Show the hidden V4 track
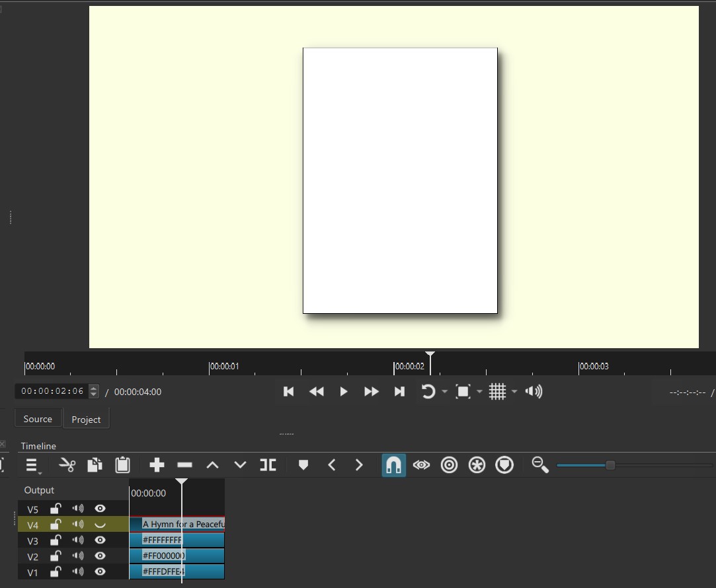This screenshot has width=716, height=588. click(x=100, y=525)
